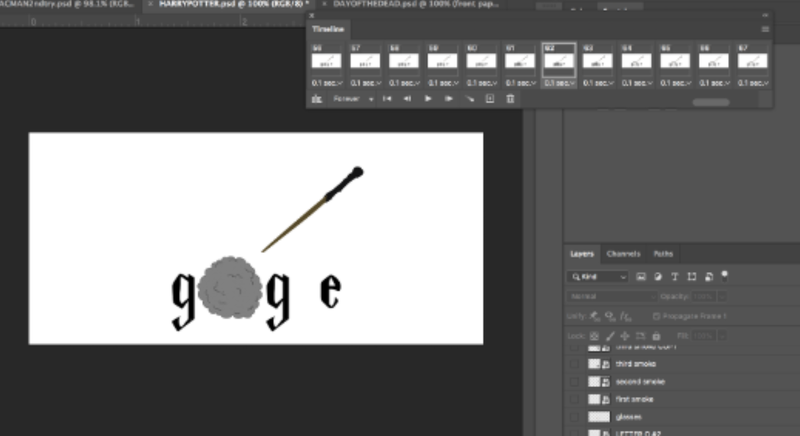This screenshot has width=800, height=436.
Task: Switch to the Layers tab
Action: pos(582,254)
